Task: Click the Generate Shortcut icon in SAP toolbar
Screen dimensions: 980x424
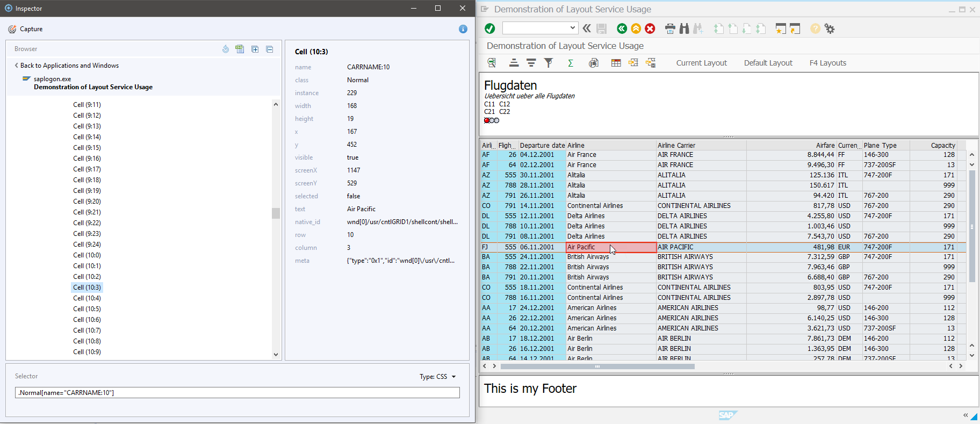Action: (x=795, y=28)
